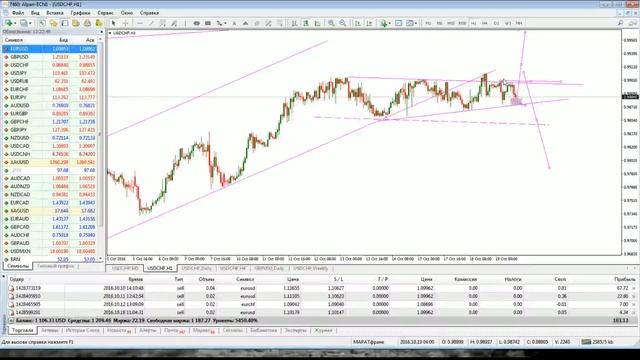Select the H1 timeframe button
640x360 pixels.
pos(473,23)
